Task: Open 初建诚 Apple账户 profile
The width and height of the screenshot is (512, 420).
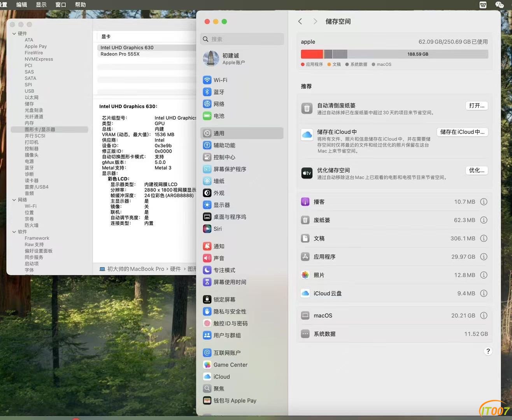Action: click(x=242, y=59)
